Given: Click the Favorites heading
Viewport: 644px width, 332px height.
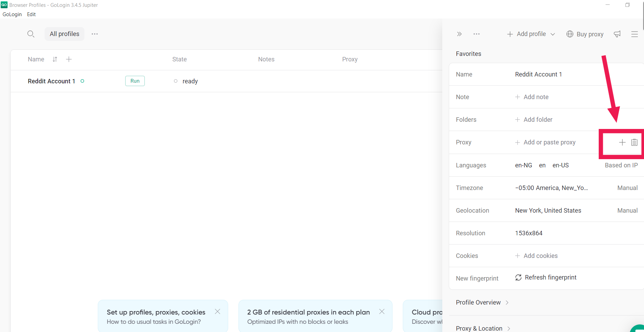Looking at the screenshot, I should [x=468, y=54].
